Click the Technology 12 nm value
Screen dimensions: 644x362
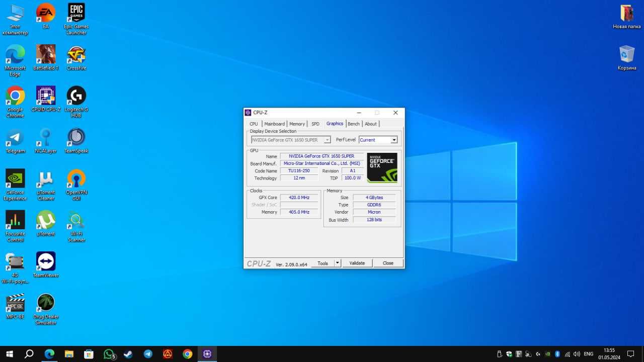click(299, 178)
